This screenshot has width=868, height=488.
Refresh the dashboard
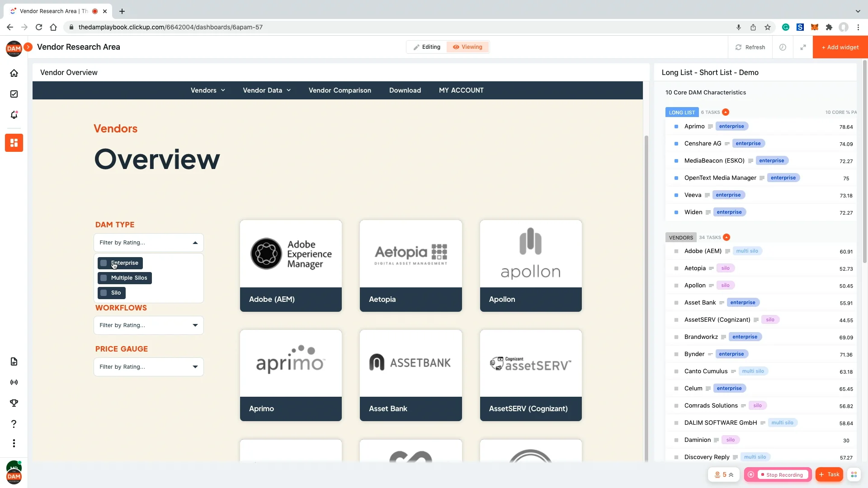pos(750,47)
